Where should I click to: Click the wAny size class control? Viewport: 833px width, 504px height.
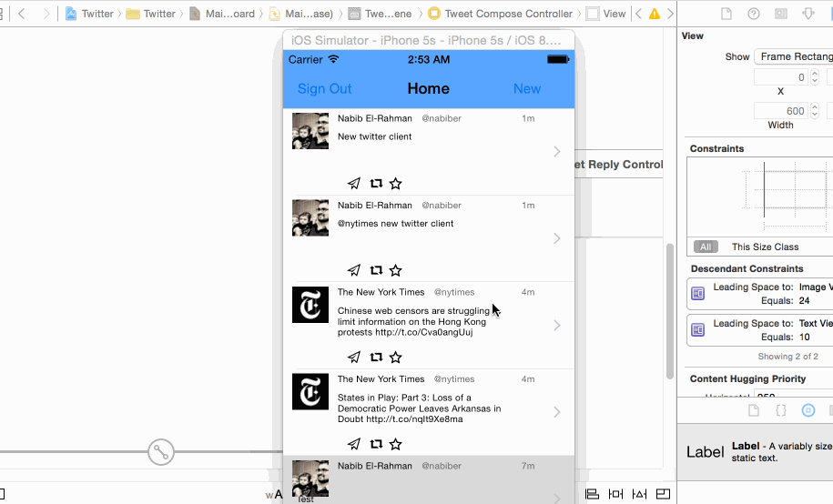click(274, 494)
